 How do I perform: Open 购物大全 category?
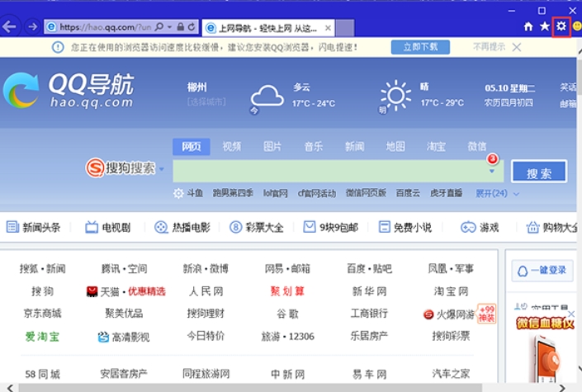[x=551, y=227]
